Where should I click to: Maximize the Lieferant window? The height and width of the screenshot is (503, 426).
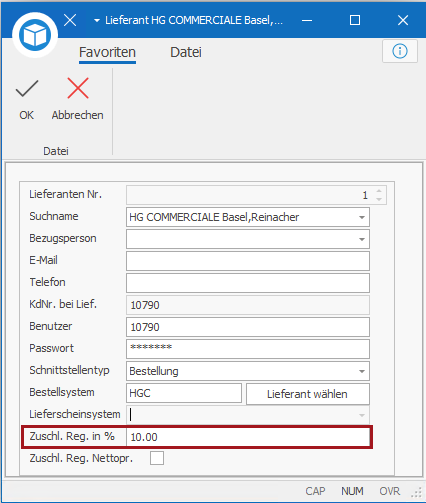point(355,20)
